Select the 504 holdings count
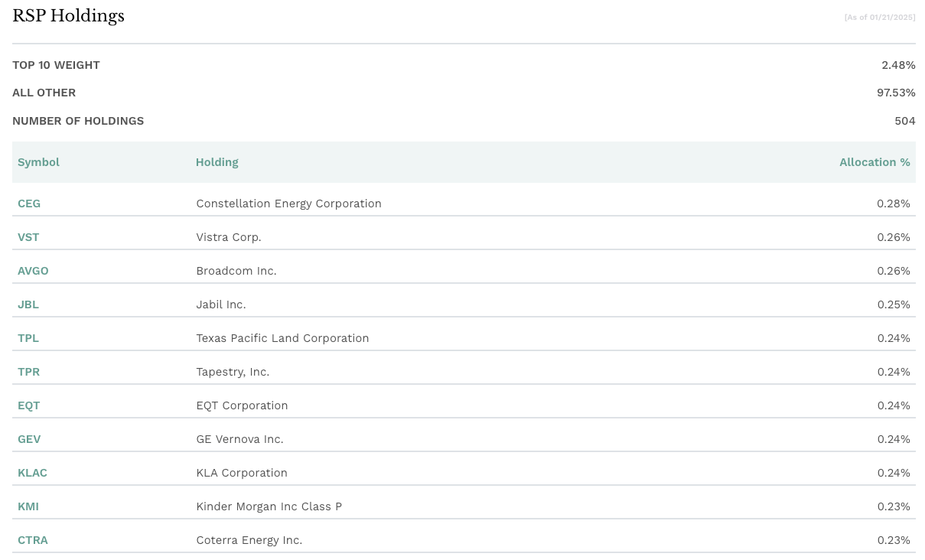The height and width of the screenshot is (560, 925). coord(905,121)
